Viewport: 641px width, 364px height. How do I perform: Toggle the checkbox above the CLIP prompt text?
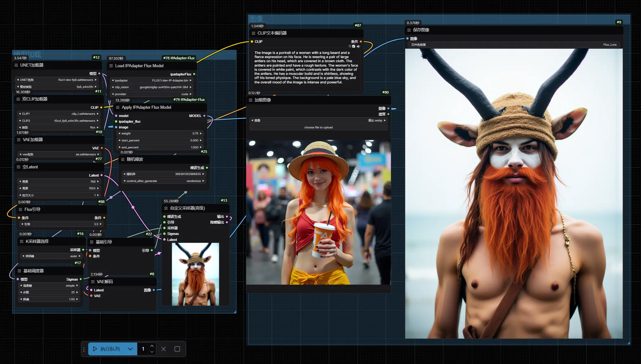tap(354, 46)
